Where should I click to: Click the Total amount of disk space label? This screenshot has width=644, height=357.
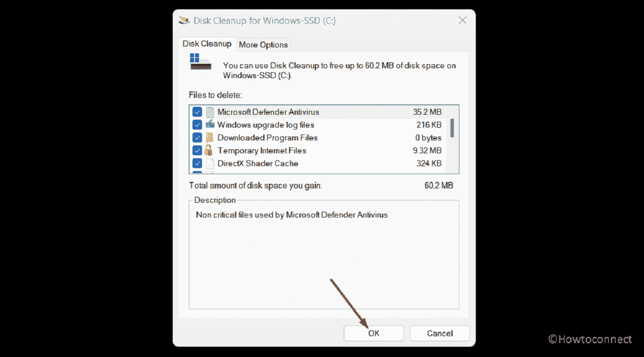click(255, 185)
